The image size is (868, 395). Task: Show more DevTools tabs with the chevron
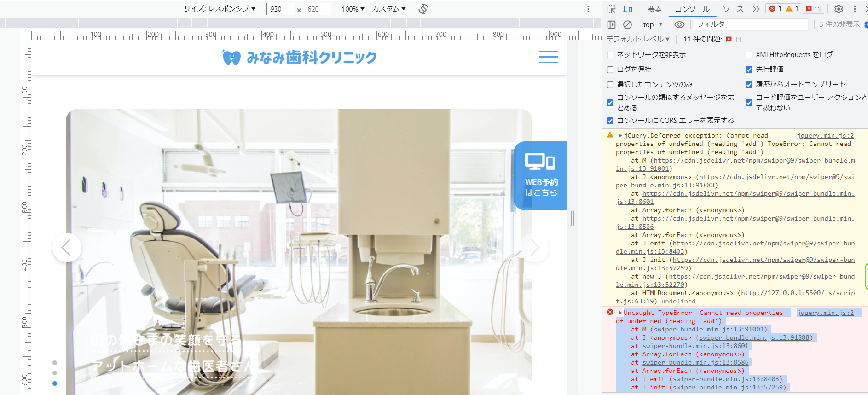[756, 9]
